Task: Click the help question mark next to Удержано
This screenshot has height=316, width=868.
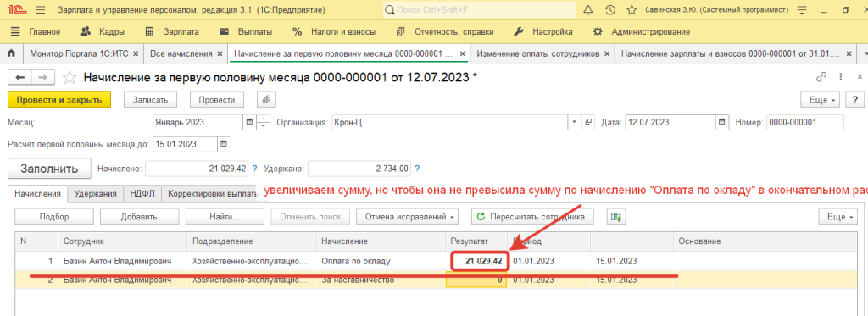Action: (x=417, y=169)
